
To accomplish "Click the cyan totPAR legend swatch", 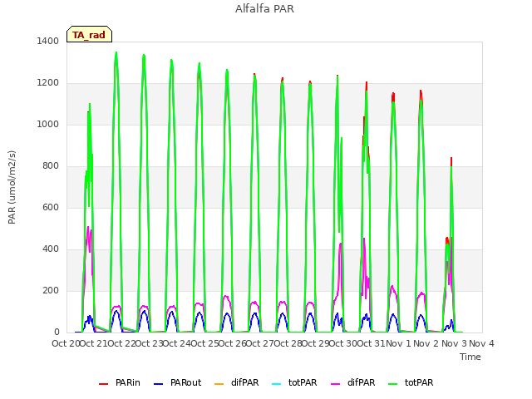I will [277, 384].
